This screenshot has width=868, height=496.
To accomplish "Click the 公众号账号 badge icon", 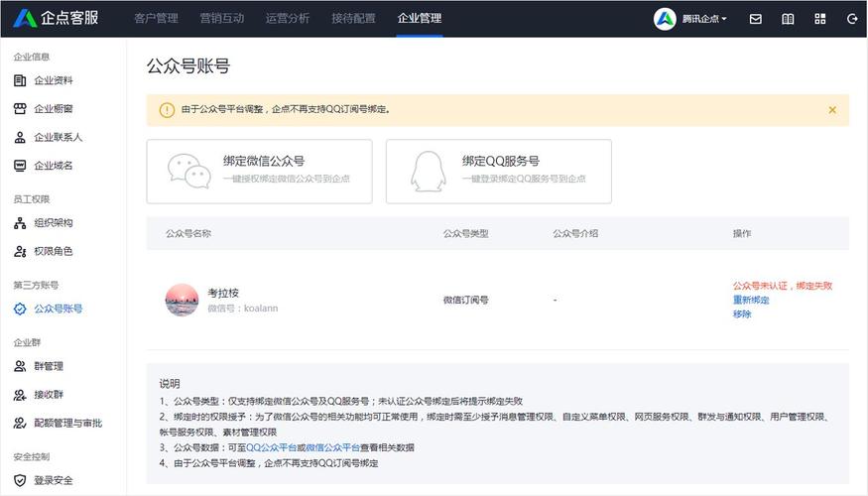I will (x=20, y=309).
